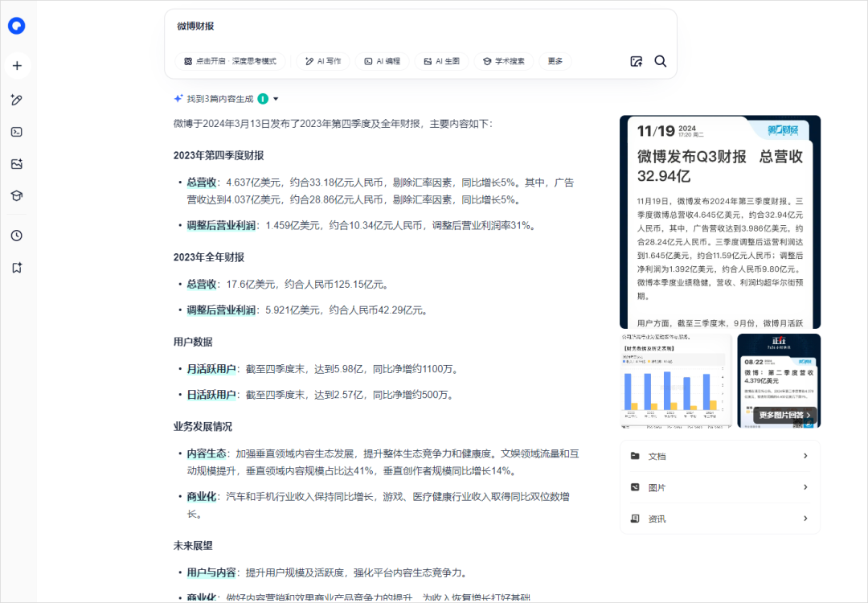Open the 更多 options chip
Image resolution: width=868 pixels, height=603 pixels.
555,61
